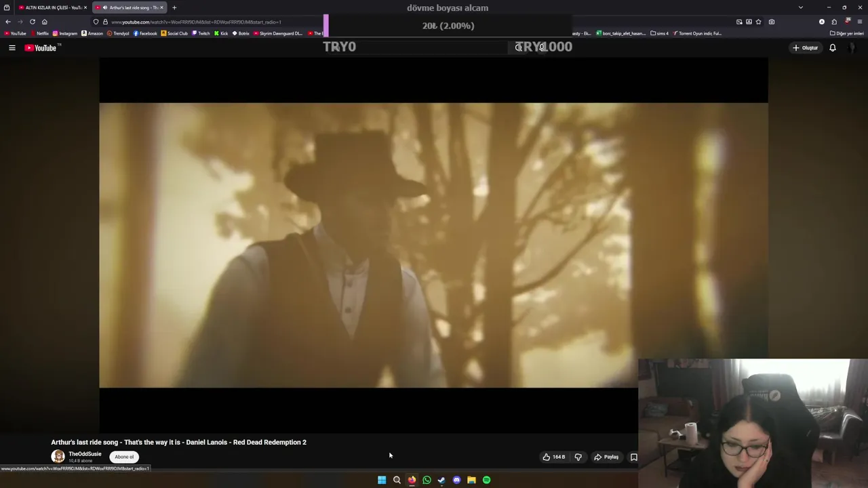View site security padlock info
The width and height of the screenshot is (868, 488).
105,22
